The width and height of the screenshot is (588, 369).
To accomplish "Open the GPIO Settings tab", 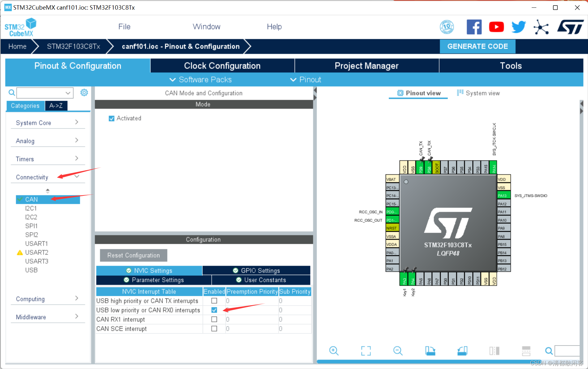I will pos(257,270).
